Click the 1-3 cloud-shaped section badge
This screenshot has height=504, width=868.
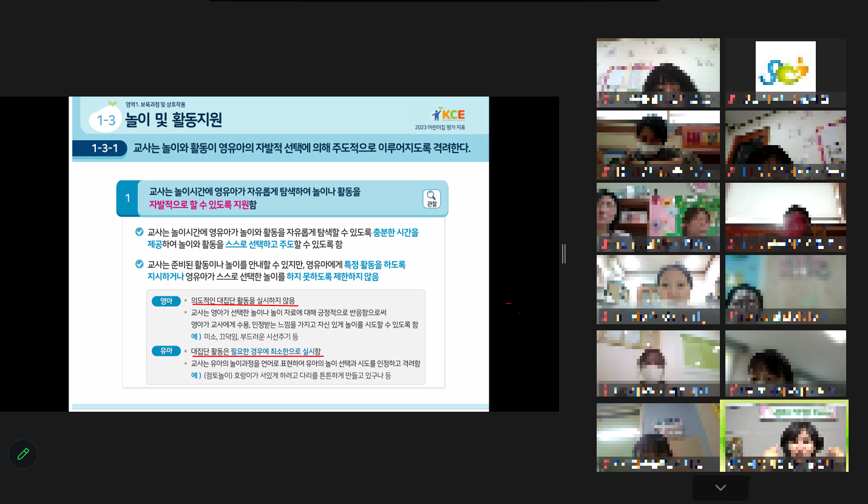[x=106, y=120]
